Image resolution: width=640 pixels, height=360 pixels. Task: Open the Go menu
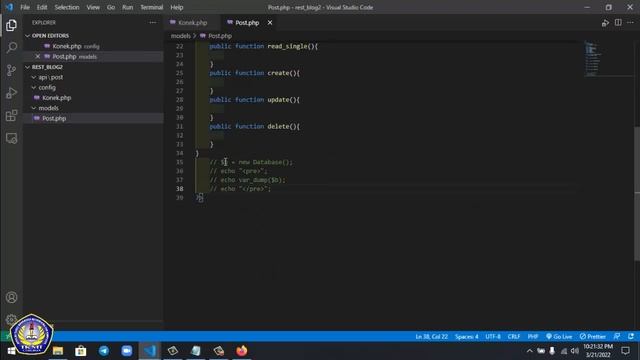[x=111, y=7]
